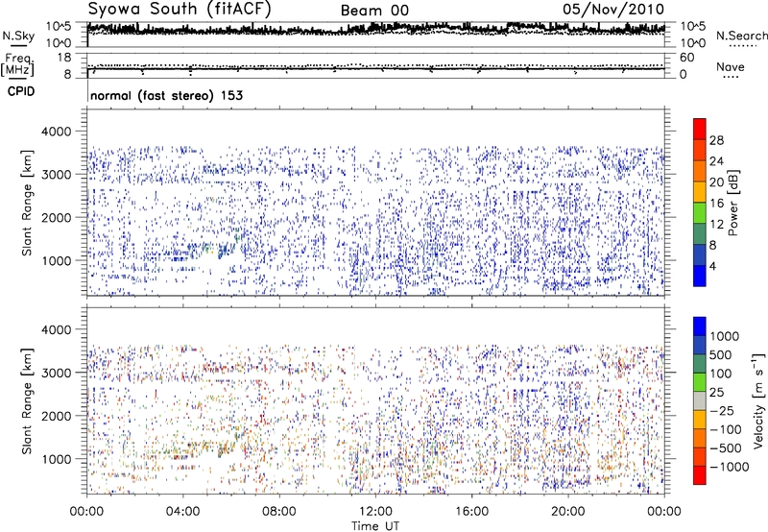Click the 'Syowa South (fitACF)' title text
Image resolution: width=768 pixels, height=532 pixels.
(180, 10)
